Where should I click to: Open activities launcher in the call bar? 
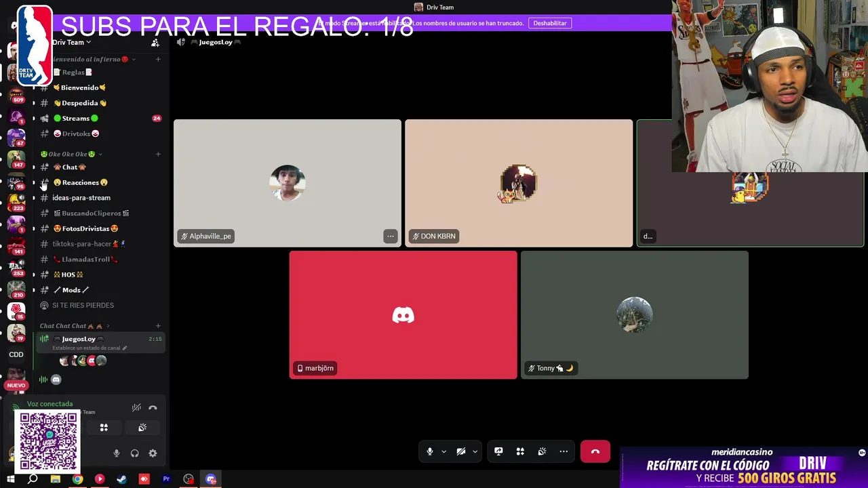tap(520, 451)
